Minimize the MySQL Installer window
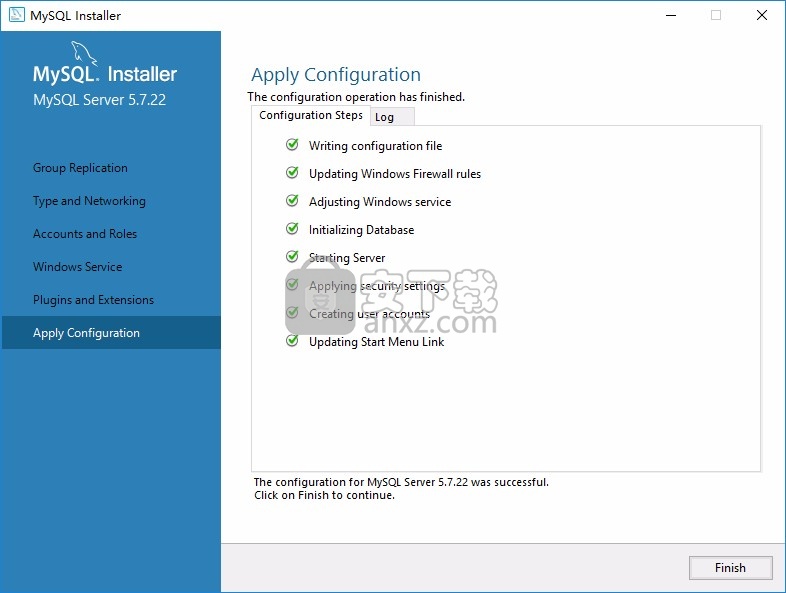786x593 pixels. coord(671,16)
